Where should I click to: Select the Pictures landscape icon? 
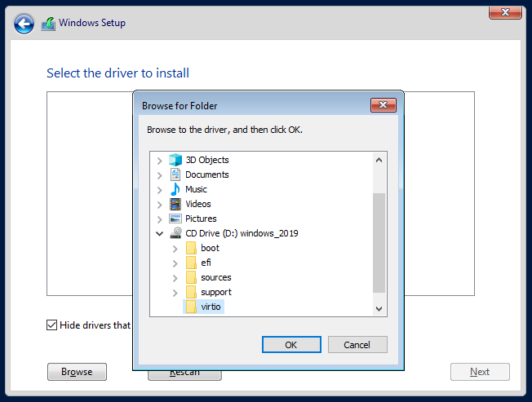[175, 219]
